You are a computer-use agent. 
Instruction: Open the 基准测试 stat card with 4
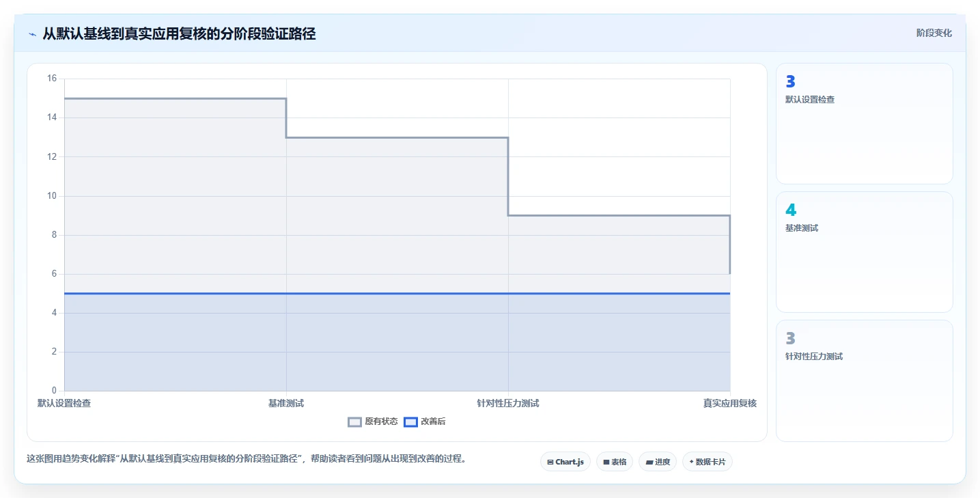(x=864, y=252)
